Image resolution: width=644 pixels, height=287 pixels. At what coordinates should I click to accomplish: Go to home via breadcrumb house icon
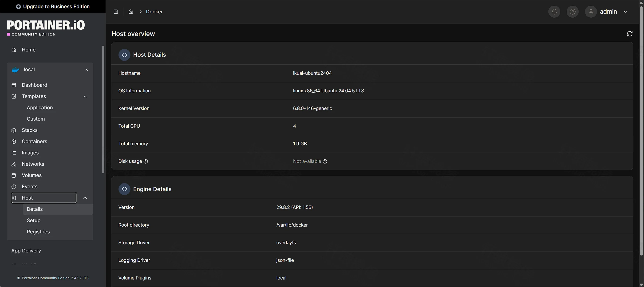pos(131,12)
